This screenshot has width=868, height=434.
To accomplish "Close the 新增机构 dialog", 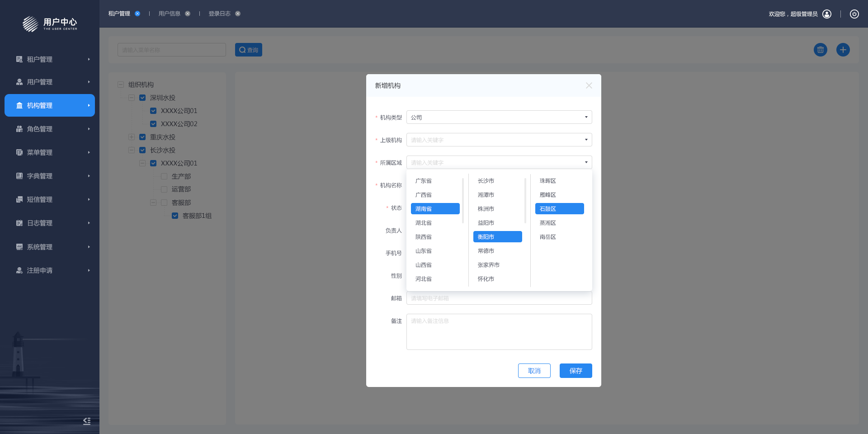I will [x=589, y=85].
